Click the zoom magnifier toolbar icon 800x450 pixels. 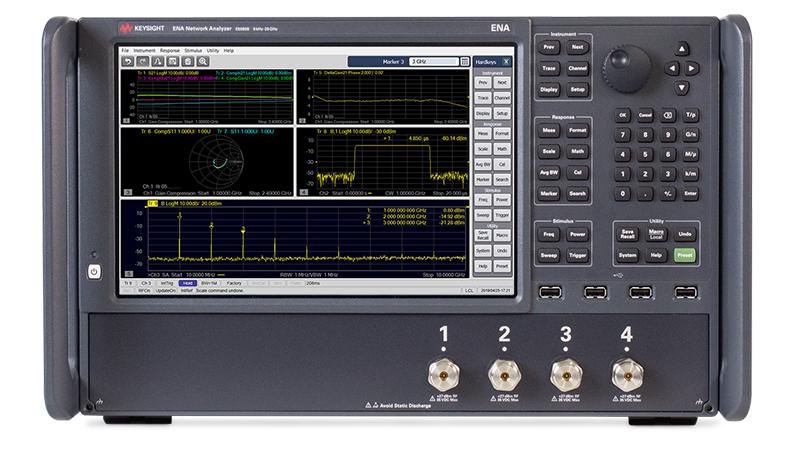(x=203, y=61)
